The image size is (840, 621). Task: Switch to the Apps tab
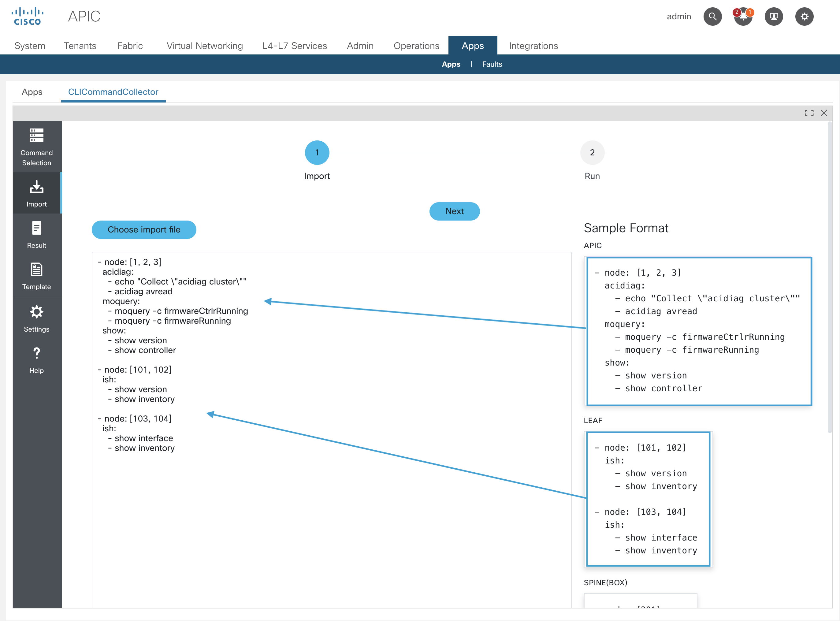point(32,92)
